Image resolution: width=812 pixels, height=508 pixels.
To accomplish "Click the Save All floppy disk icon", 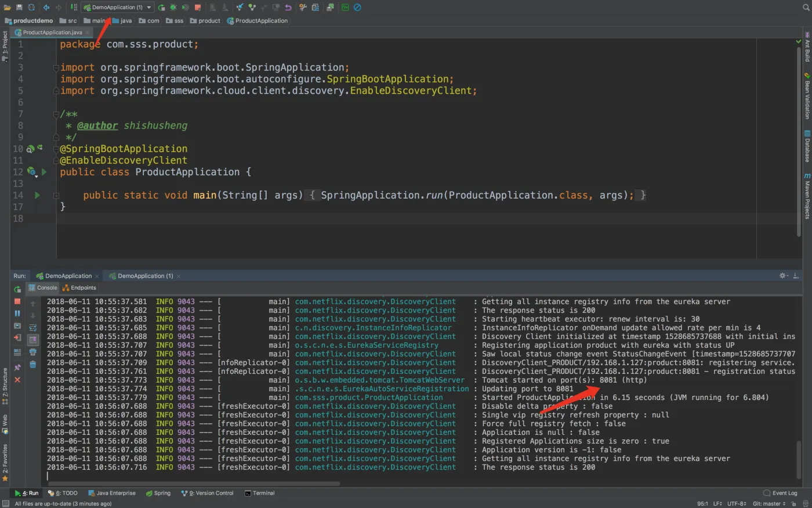I will click(19, 8).
